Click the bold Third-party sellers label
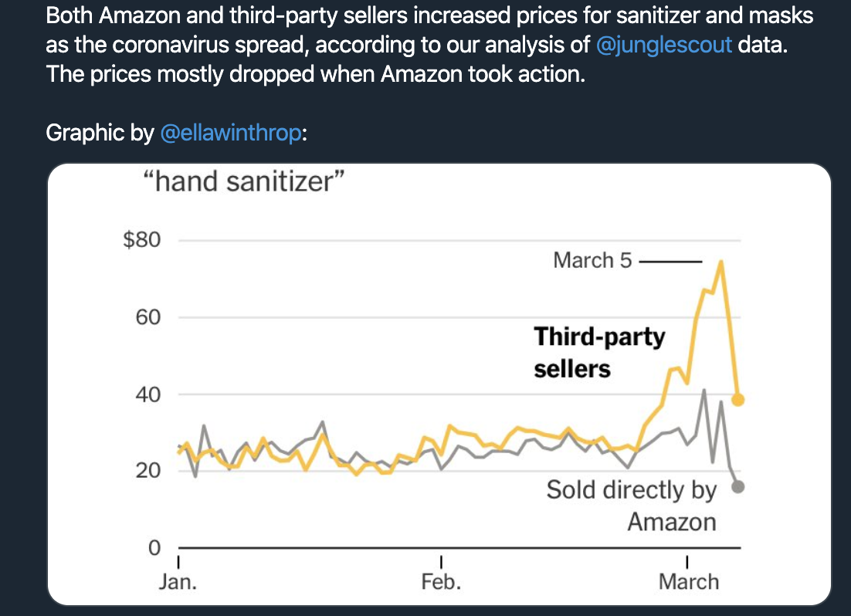The width and height of the screenshot is (851, 616). click(599, 352)
